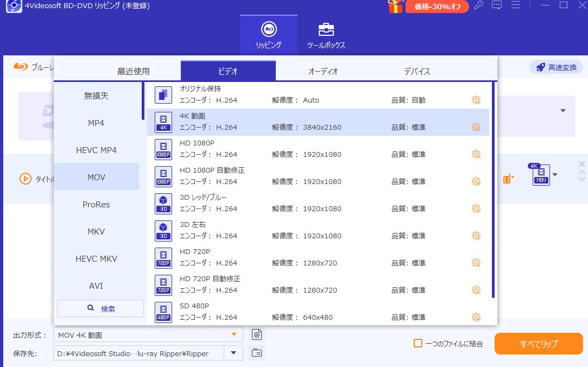The width and height of the screenshot is (588, 367).
Task: Select AVI format category
Action: click(x=97, y=286)
